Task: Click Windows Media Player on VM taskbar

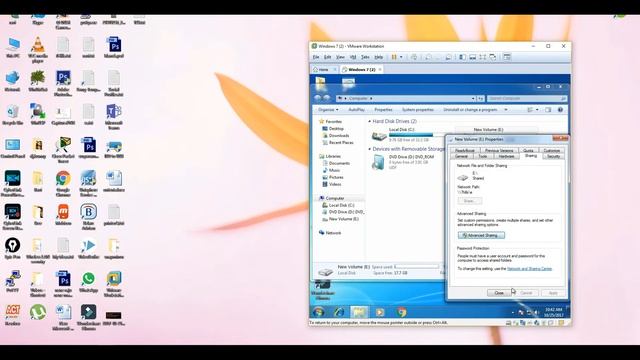Action: [x=380, y=312]
